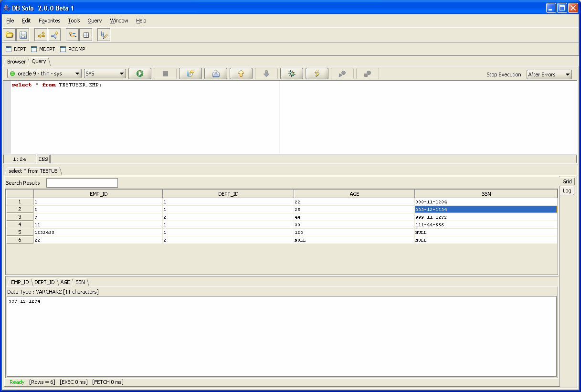Open the PCOMP favorite shortcut
Viewport: 581px width, 392px height.
(73, 49)
